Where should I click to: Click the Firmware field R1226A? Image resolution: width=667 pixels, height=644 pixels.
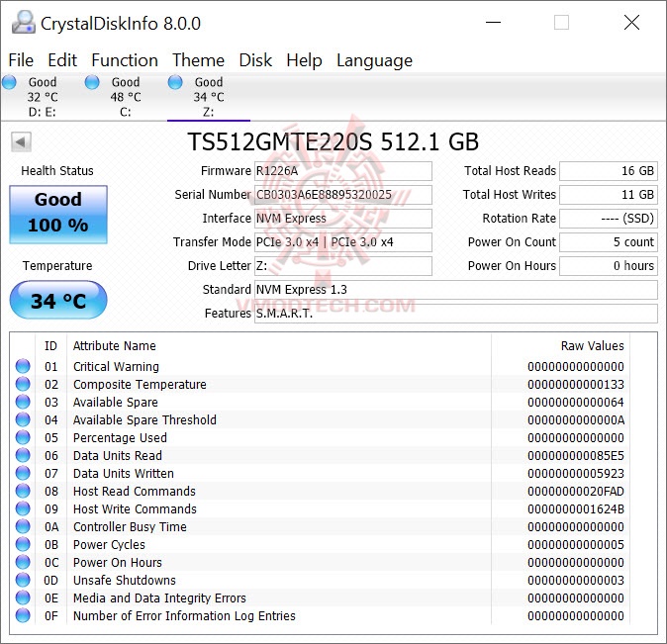point(342,171)
